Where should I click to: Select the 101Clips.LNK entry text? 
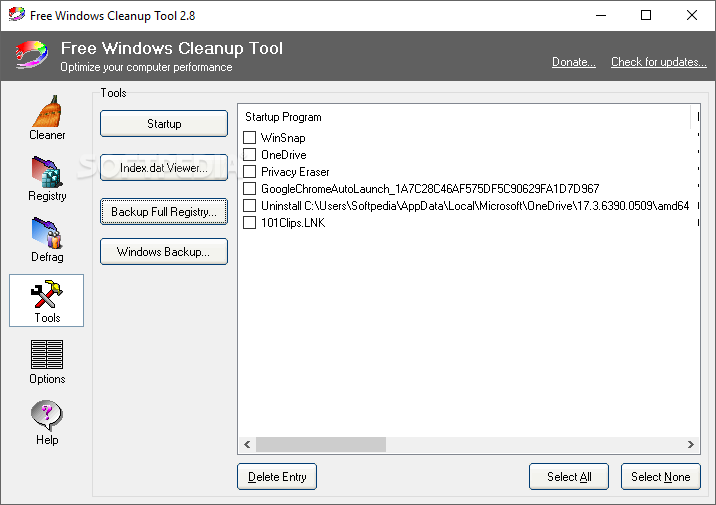click(293, 223)
